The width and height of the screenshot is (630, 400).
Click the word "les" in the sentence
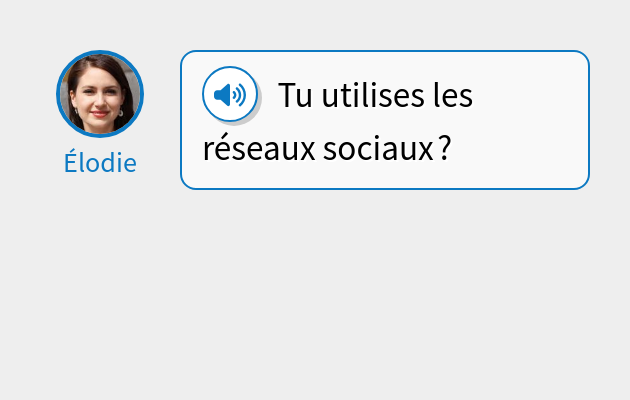[x=449, y=97]
